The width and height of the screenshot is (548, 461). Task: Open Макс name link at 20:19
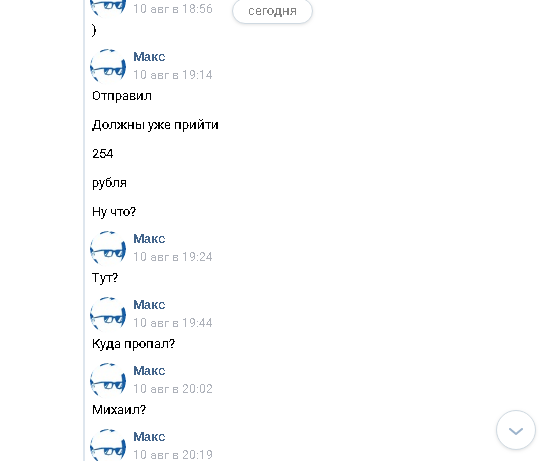pyautogui.click(x=149, y=437)
